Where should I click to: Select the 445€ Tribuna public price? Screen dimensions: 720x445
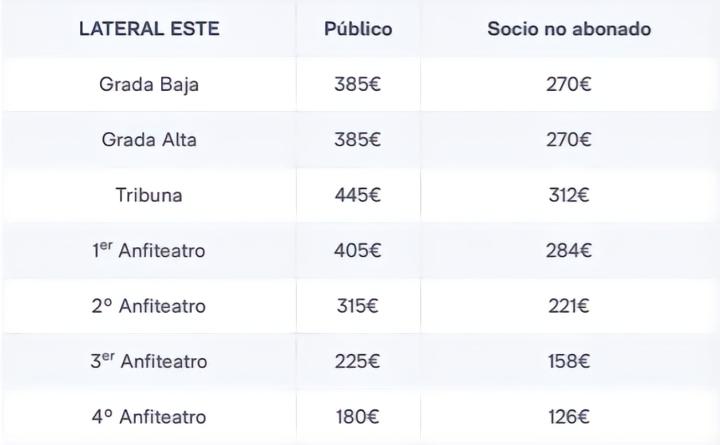(358, 195)
